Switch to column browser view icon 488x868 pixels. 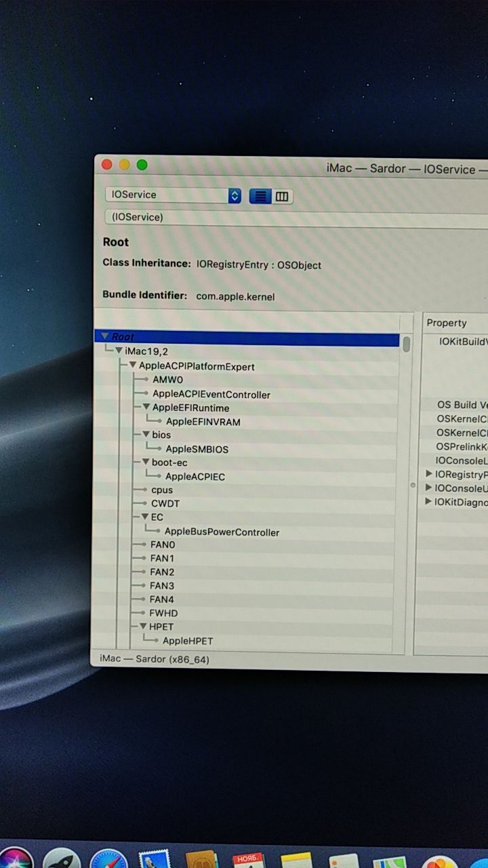[x=282, y=197]
